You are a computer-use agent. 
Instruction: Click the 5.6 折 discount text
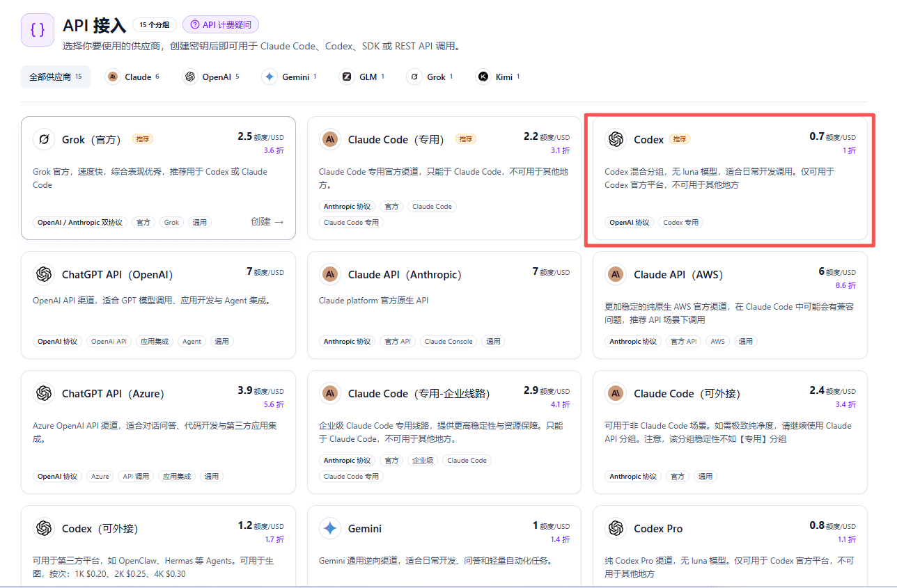[274, 404]
